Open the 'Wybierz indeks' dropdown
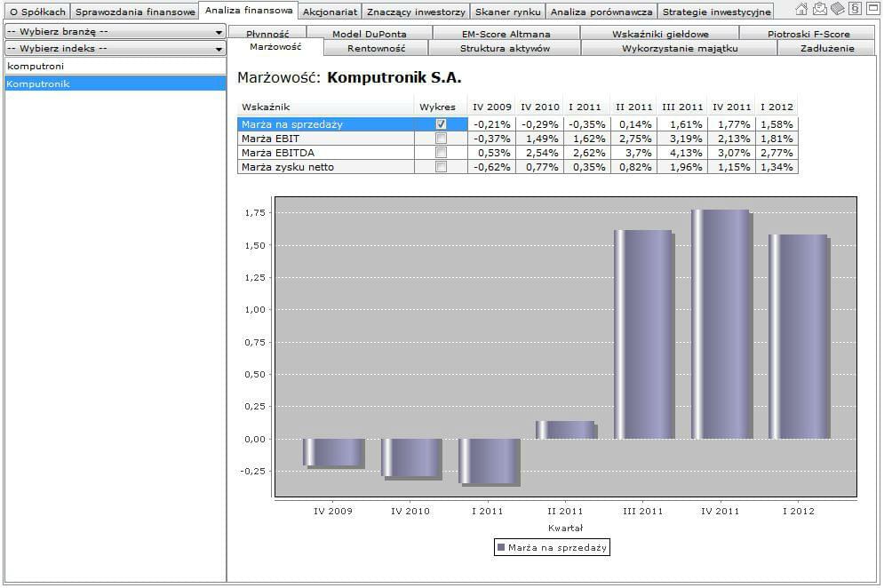 coord(115,49)
